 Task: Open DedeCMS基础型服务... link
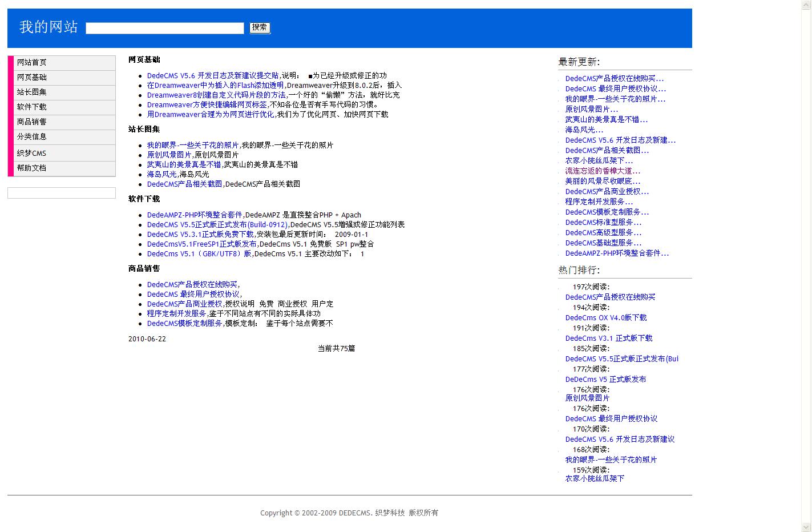pyautogui.click(x=604, y=243)
